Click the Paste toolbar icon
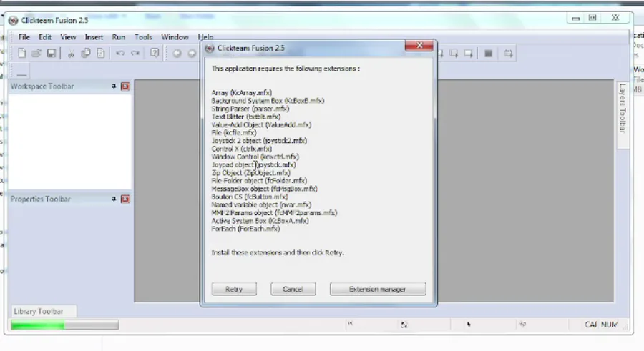Image resolution: width=644 pixels, height=351 pixels. coord(100,54)
